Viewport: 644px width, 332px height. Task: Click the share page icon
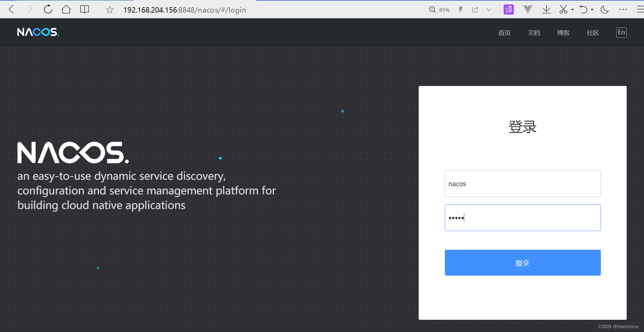475,10
